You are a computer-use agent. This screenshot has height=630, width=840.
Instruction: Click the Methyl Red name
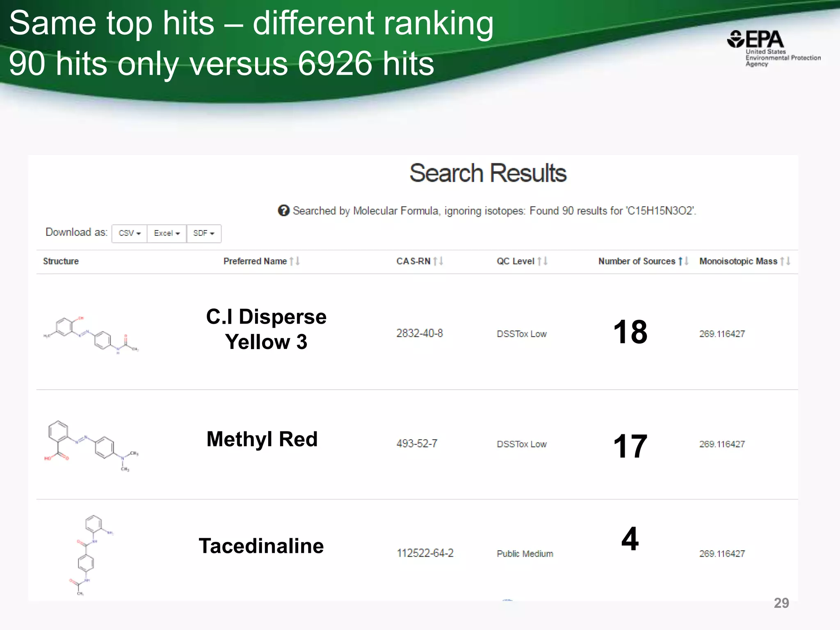point(262,439)
